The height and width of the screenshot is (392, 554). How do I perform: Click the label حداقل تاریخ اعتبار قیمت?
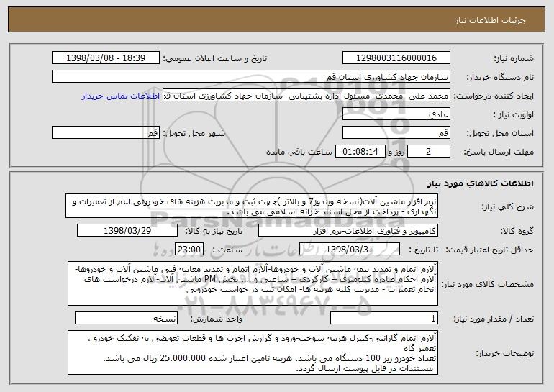point(490,250)
